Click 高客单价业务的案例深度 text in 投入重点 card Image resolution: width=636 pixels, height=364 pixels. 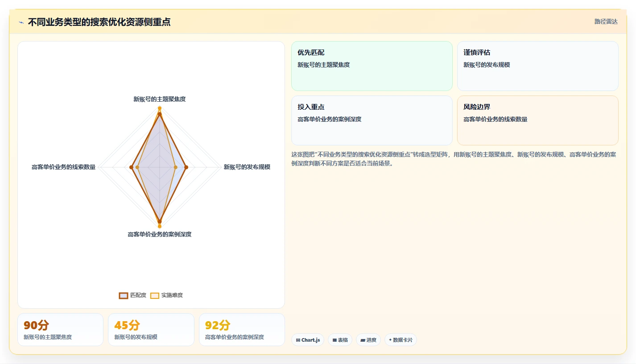click(330, 119)
